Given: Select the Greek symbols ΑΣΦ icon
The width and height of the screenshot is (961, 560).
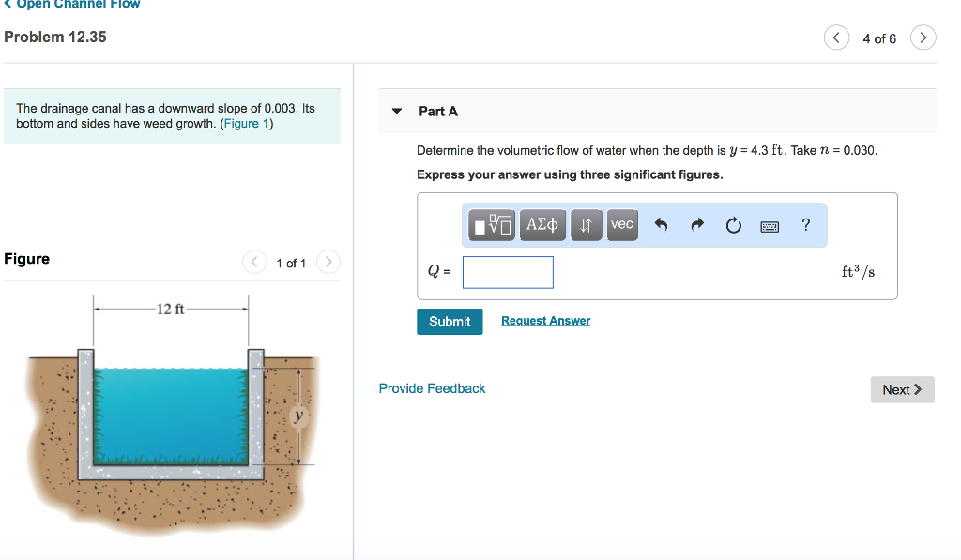Looking at the screenshot, I should (x=542, y=225).
